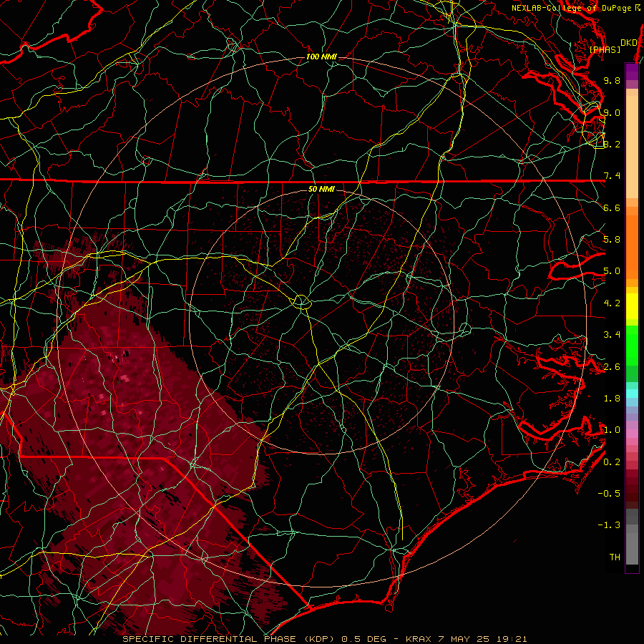Viewport: 644px width, 644px height.
Task: Click the 5.0 scale value
Action: pyautogui.click(x=612, y=271)
